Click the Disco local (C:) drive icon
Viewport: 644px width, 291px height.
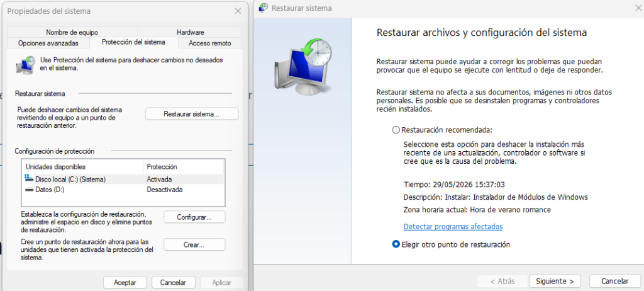(x=29, y=179)
